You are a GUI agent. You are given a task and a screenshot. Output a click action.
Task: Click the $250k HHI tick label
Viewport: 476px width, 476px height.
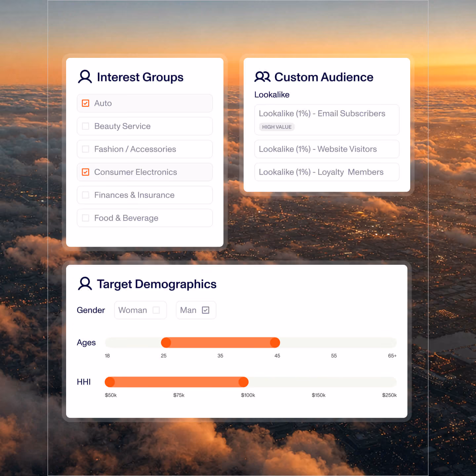click(389, 395)
